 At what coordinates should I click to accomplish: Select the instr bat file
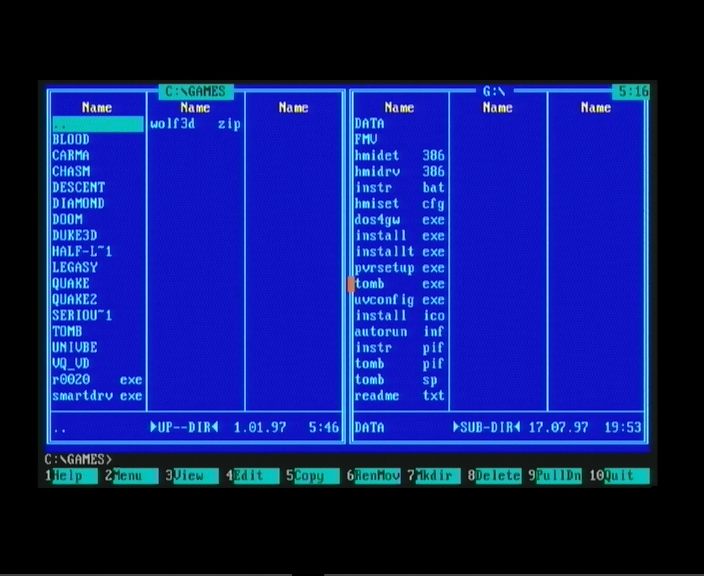[400, 188]
